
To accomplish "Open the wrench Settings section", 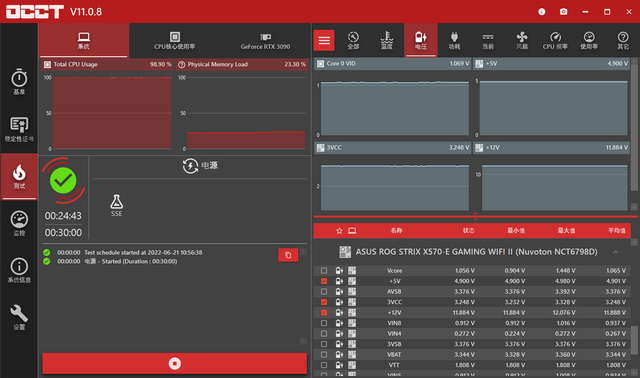I will tap(19, 317).
